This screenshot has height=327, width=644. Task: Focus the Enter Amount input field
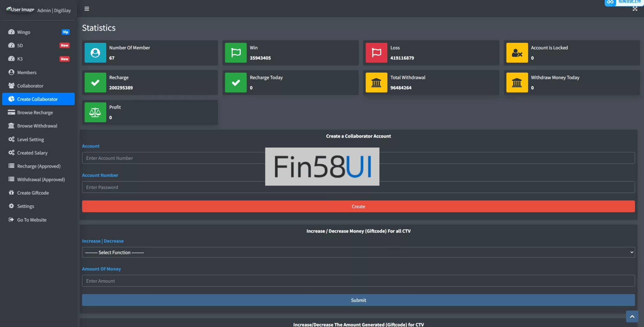pyautogui.click(x=358, y=281)
